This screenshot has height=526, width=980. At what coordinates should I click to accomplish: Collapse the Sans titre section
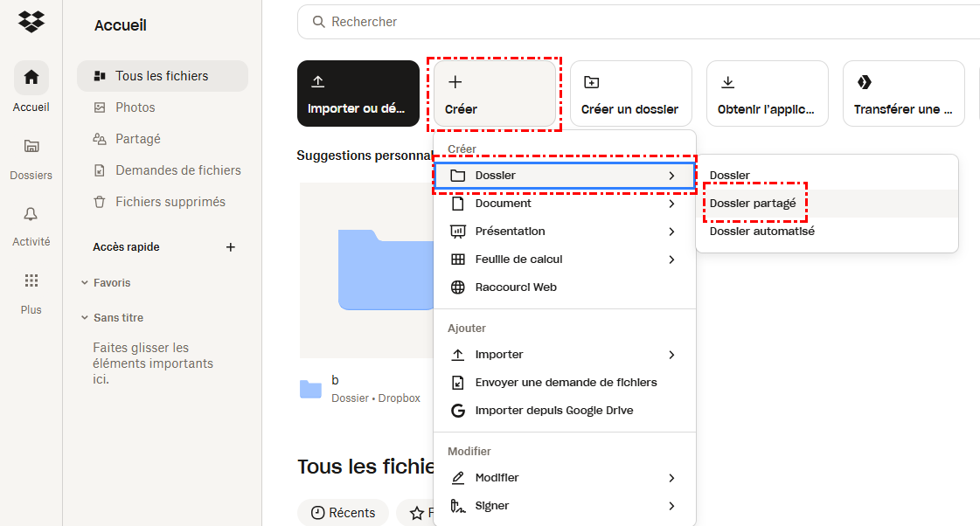click(x=85, y=317)
